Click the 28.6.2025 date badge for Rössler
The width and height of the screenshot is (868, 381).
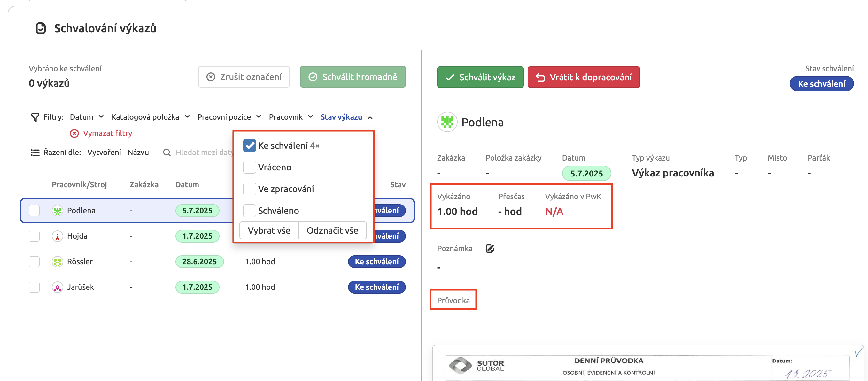pos(199,262)
